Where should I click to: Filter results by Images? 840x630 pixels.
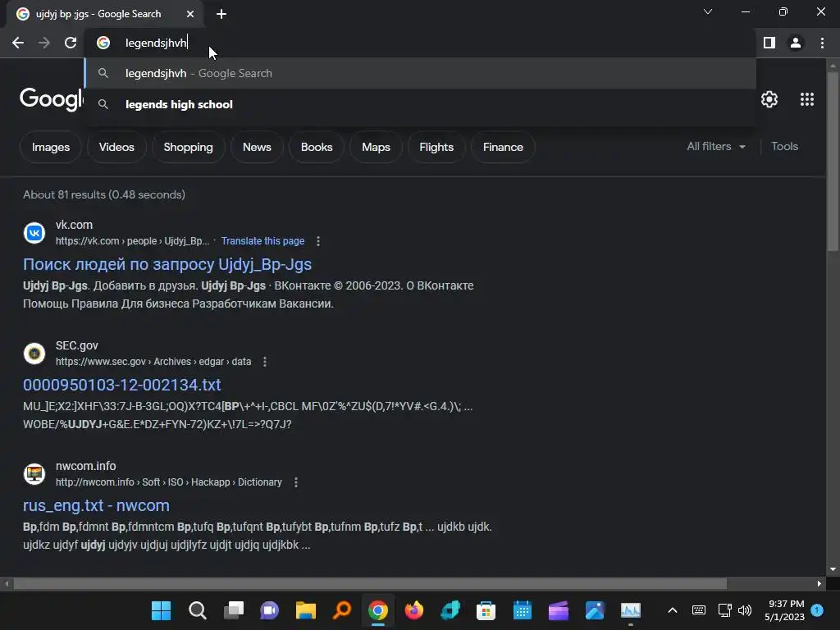pos(50,147)
